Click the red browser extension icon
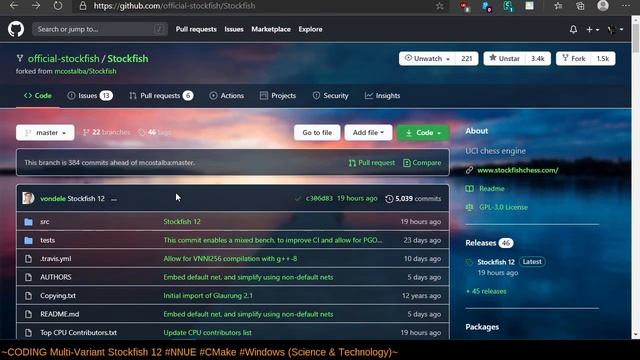This screenshot has width=640, height=360. (x=464, y=6)
